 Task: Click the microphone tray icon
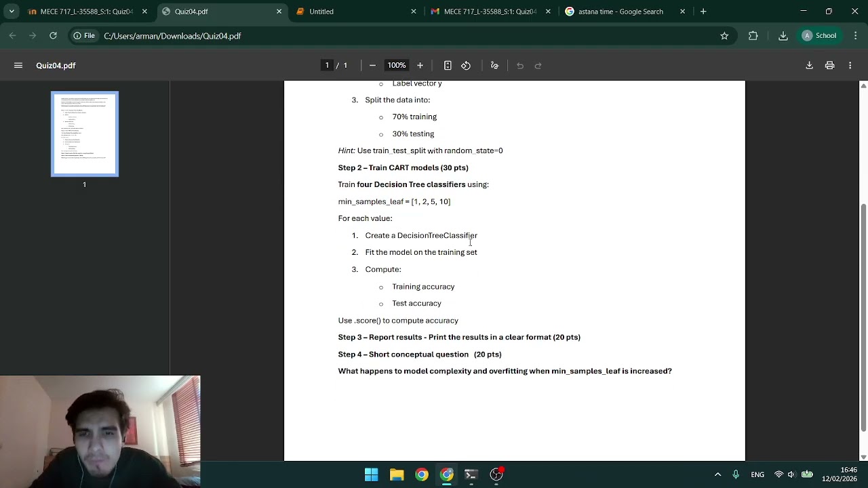click(736, 474)
